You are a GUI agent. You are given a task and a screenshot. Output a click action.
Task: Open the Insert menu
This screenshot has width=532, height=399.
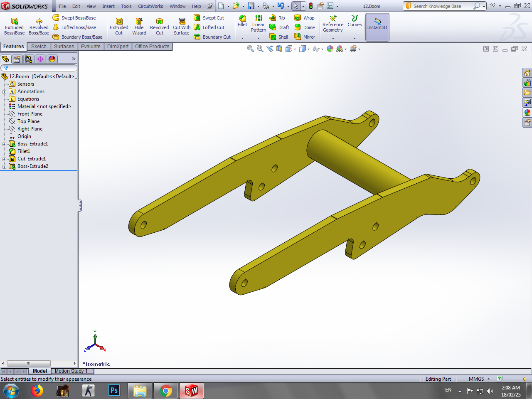[108, 6]
